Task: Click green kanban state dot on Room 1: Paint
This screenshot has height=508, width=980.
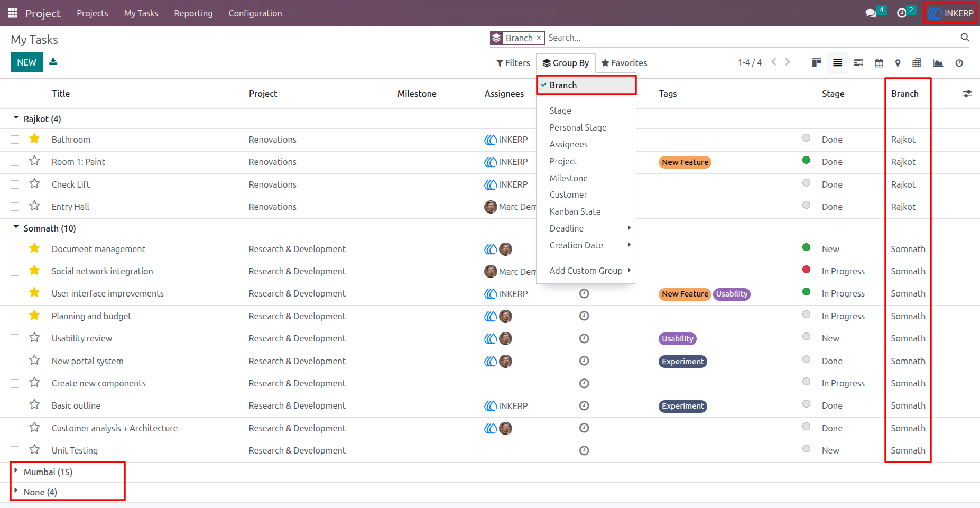Action: click(x=806, y=160)
